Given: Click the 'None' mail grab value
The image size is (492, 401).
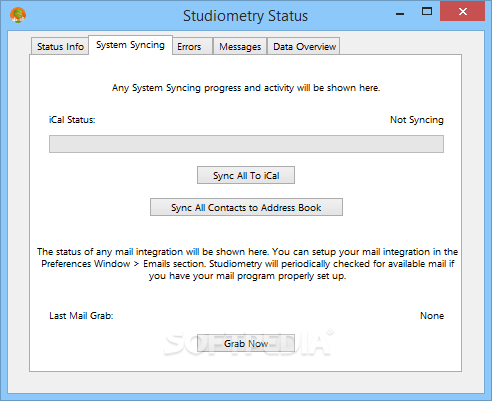Looking at the screenshot, I should point(432,316).
